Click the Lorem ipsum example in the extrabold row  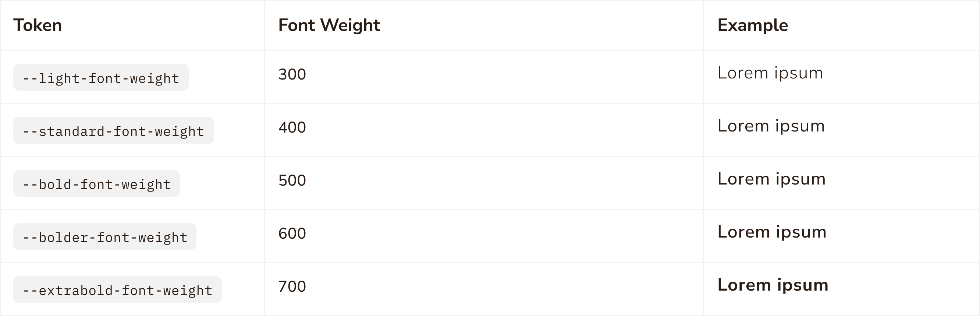[x=773, y=285]
